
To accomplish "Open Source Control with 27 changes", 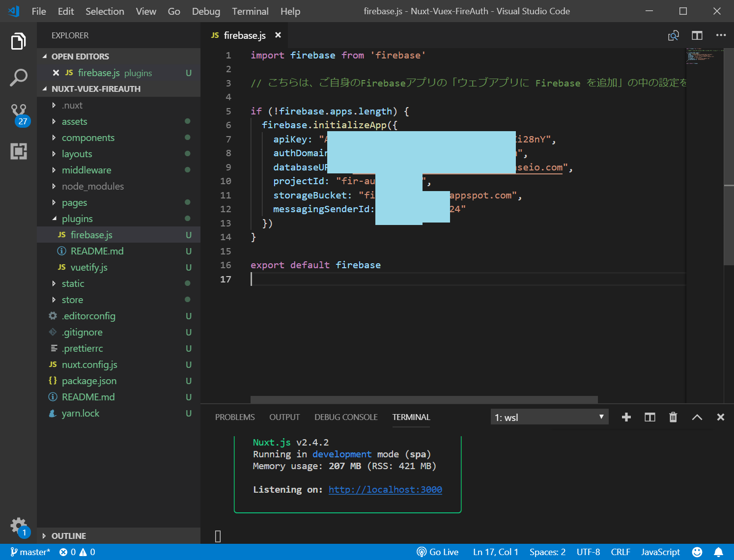I will 20,114.
